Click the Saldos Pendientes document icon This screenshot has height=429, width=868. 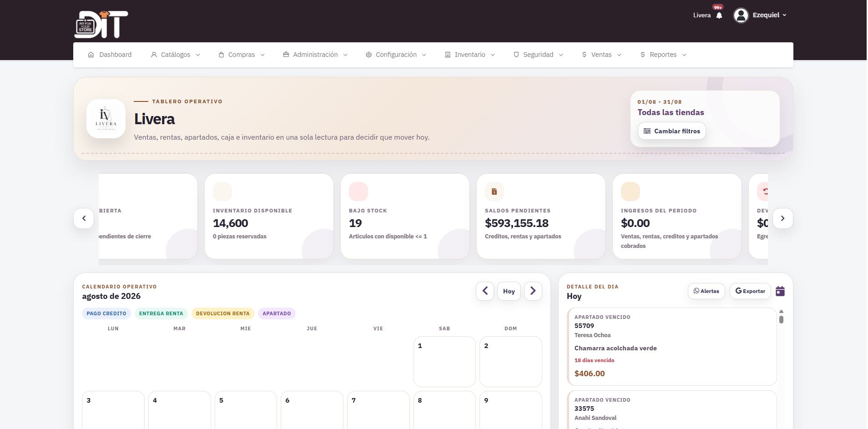coord(495,192)
